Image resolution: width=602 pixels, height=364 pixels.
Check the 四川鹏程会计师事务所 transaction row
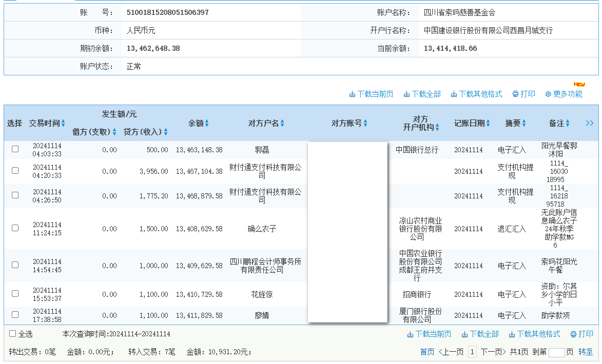(x=15, y=265)
